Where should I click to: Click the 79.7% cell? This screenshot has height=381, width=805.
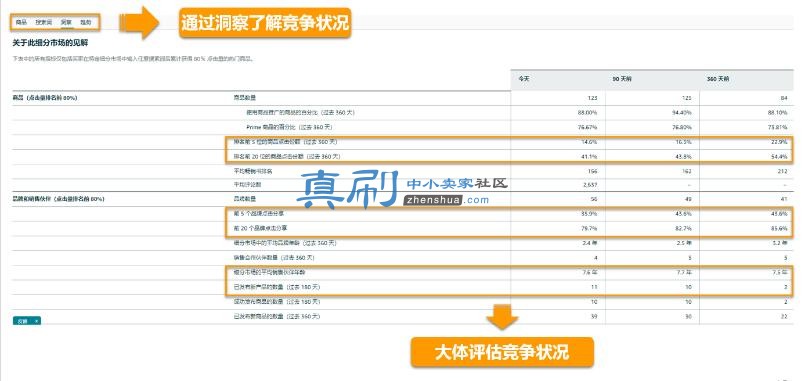coord(590,227)
